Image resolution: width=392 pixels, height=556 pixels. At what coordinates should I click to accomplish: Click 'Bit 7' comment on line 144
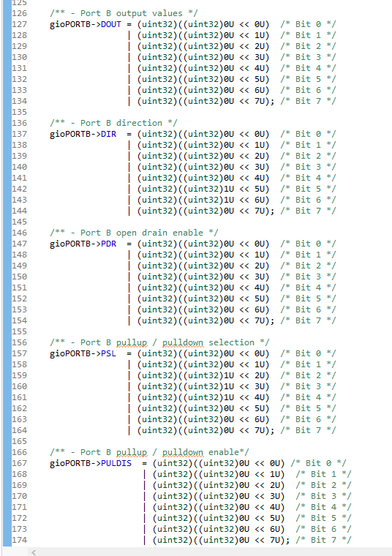coord(308,211)
